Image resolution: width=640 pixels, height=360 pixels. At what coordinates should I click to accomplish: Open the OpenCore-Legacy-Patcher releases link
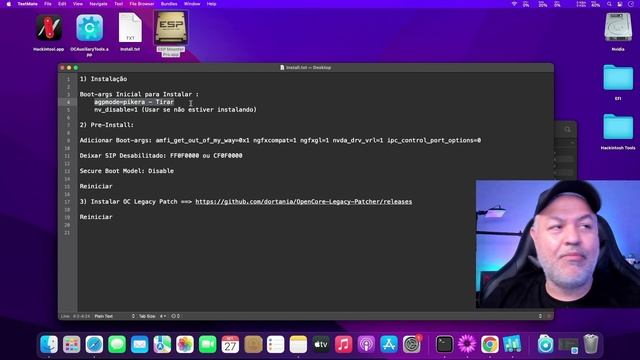click(304, 202)
